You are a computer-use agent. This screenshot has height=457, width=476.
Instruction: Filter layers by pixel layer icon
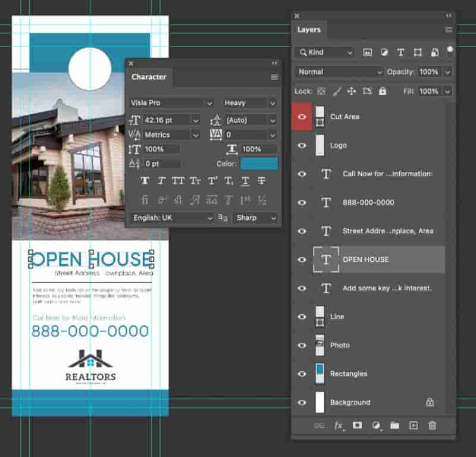tap(367, 52)
